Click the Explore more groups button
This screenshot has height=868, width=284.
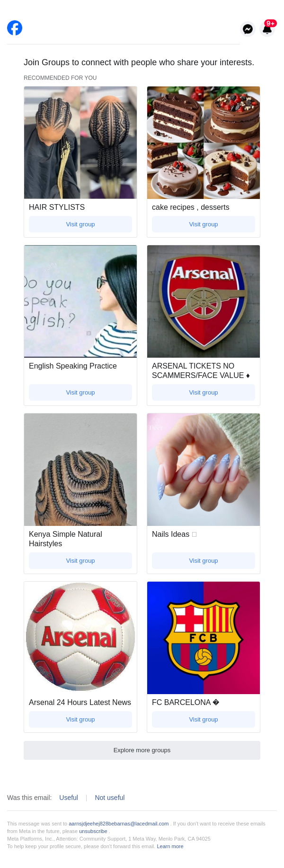pyautogui.click(x=142, y=750)
